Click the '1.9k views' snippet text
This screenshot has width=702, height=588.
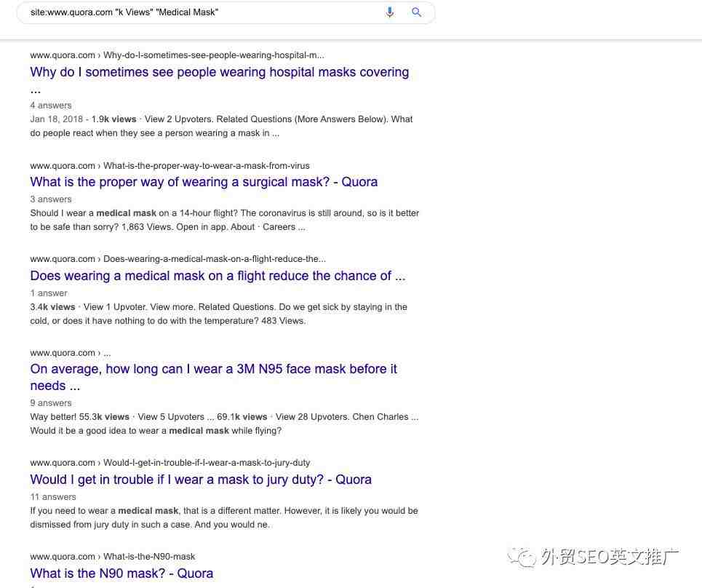113,119
